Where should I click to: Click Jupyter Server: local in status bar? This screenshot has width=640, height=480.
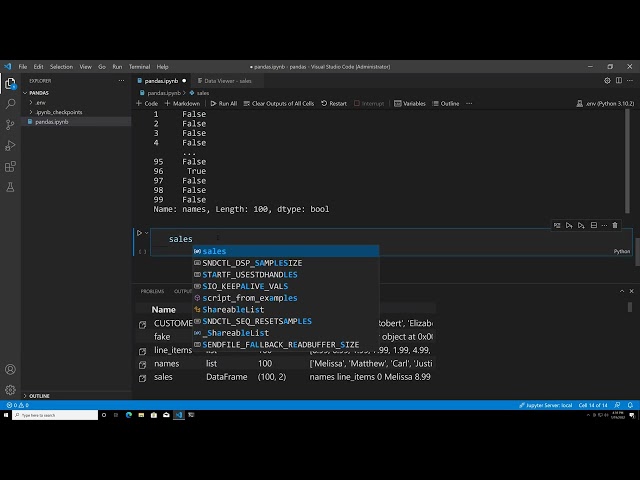546,405
